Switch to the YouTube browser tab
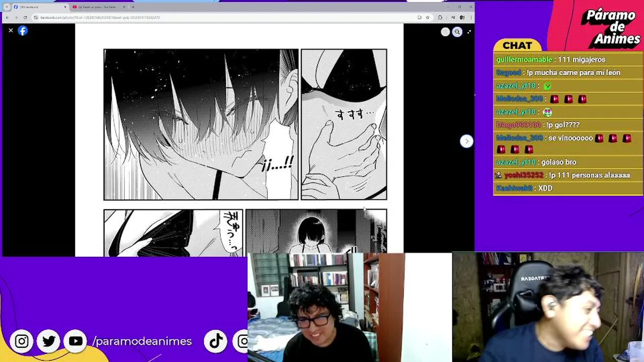 [x=98, y=7]
